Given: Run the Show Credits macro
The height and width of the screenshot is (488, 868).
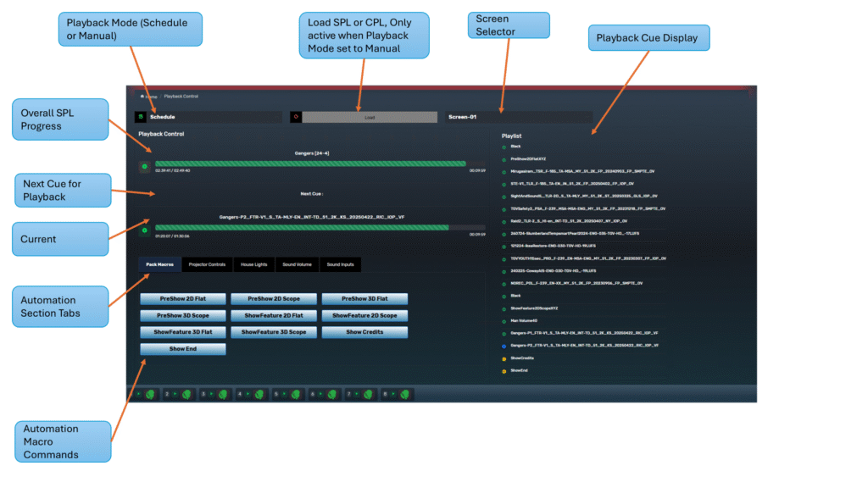Looking at the screenshot, I should [x=364, y=332].
